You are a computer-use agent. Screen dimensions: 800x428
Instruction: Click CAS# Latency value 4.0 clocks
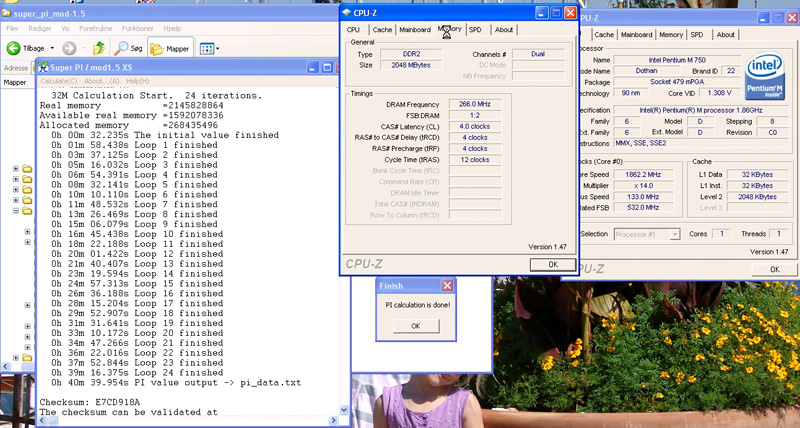(x=474, y=127)
